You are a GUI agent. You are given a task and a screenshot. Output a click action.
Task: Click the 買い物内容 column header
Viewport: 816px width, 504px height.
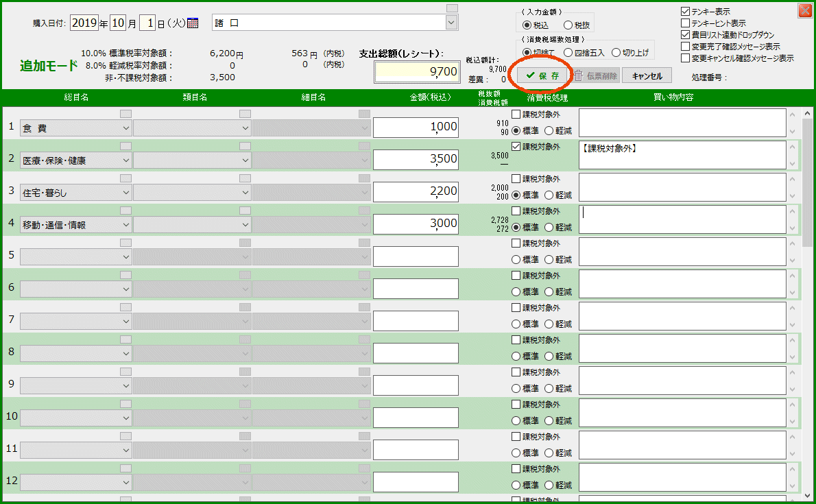click(673, 97)
